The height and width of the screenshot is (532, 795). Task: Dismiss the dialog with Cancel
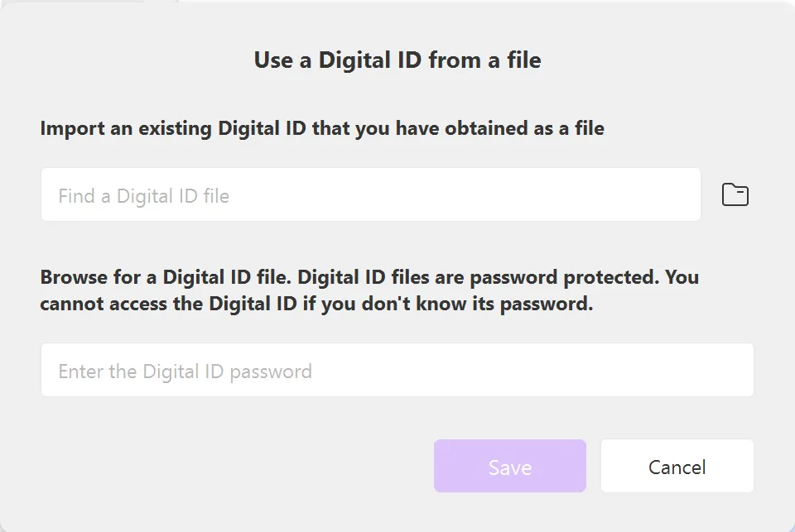click(677, 467)
